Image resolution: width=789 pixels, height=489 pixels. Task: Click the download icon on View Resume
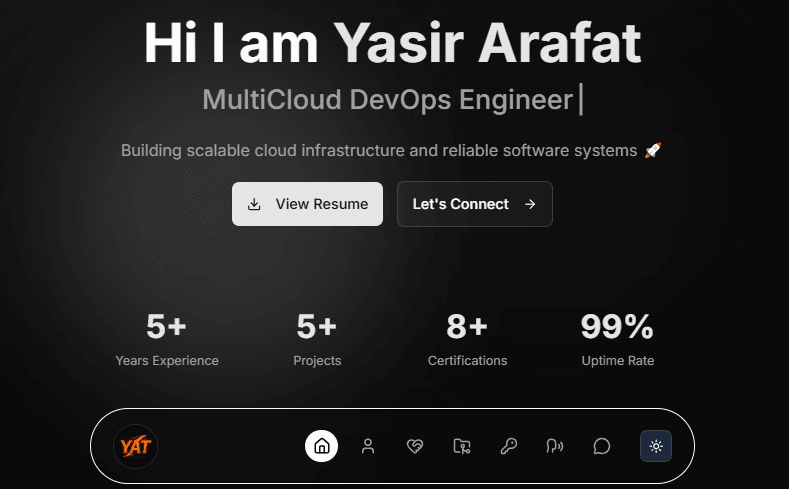[254, 204]
